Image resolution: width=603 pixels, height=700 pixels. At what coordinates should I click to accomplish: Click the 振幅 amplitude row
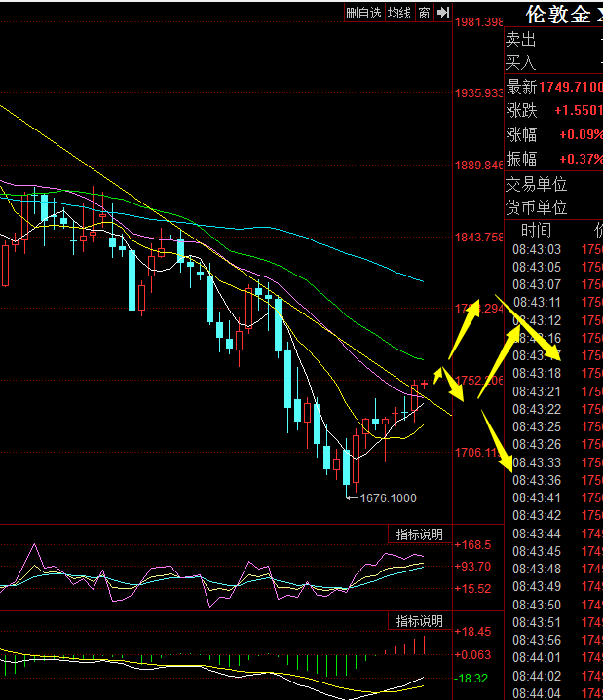point(551,159)
